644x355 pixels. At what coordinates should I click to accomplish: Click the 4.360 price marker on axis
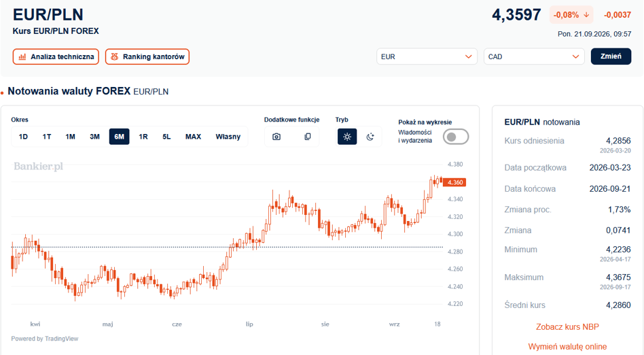(x=454, y=182)
